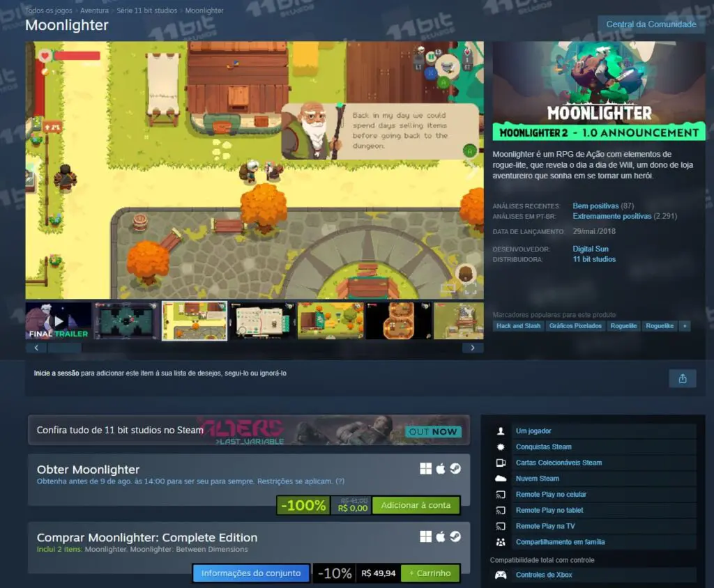Click the Remote Play no celular cast icon
The height and width of the screenshot is (588, 714).
[x=501, y=495]
